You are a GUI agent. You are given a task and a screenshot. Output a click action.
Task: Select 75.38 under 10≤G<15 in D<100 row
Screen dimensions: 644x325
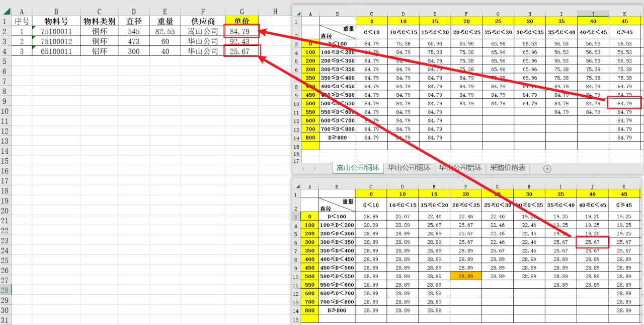(404, 43)
